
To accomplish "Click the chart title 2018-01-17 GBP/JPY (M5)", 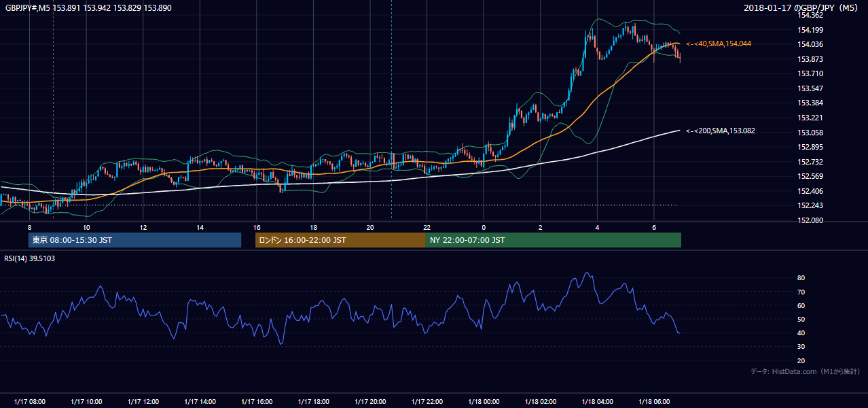I will [x=801, y=7].
